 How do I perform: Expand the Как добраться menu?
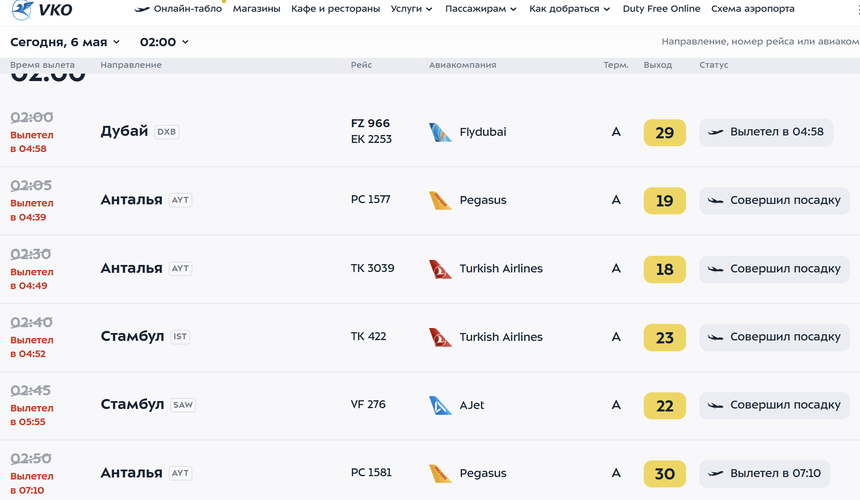pos(569,9)
